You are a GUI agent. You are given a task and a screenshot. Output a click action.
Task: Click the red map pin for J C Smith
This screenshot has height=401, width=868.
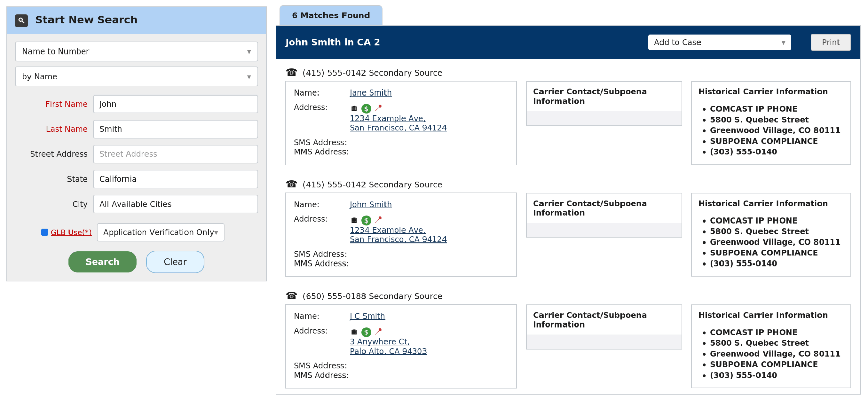(x=378, y=331)
